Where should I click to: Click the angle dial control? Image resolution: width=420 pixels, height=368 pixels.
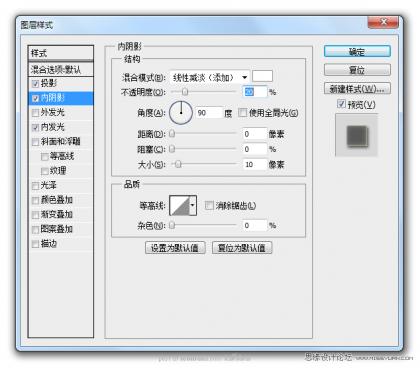point(181,113)
